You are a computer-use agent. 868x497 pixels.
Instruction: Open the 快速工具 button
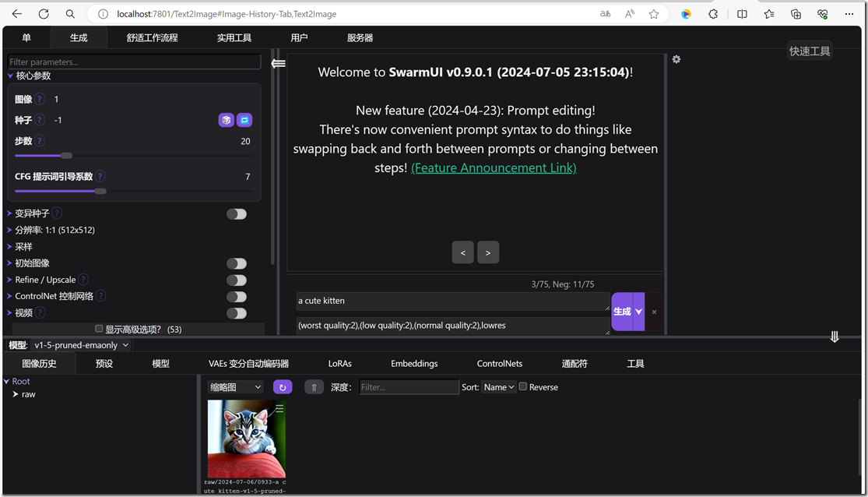pos(810,51)
